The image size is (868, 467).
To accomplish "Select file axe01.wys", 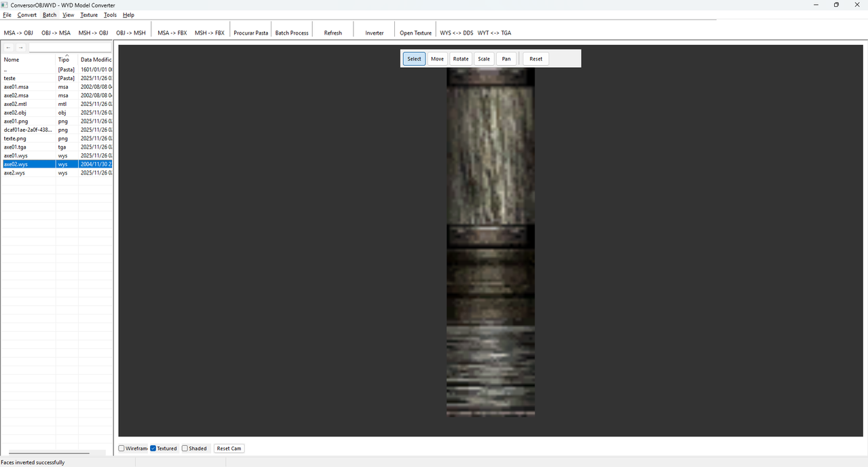I will tap(57, 155).
